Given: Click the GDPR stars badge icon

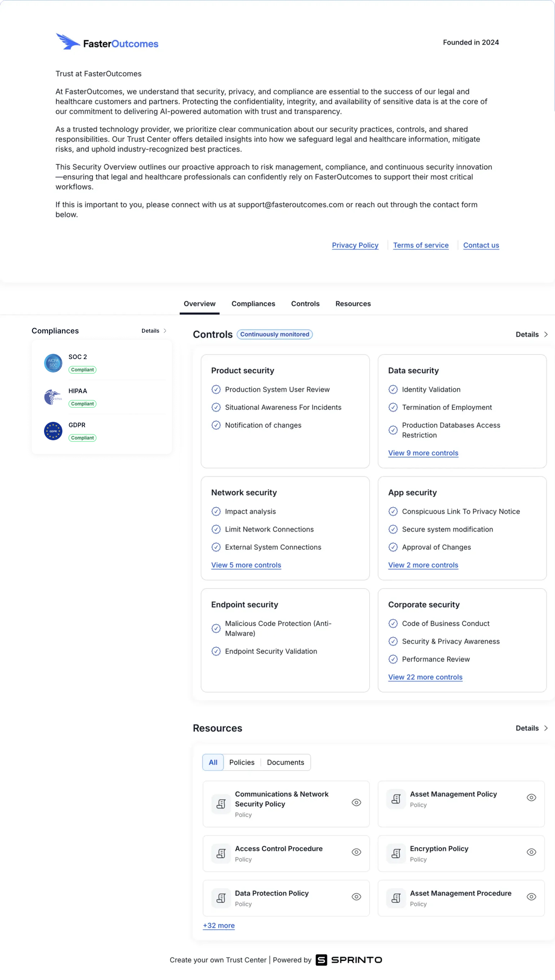Looking at the screenshot, I should point(53,431).
